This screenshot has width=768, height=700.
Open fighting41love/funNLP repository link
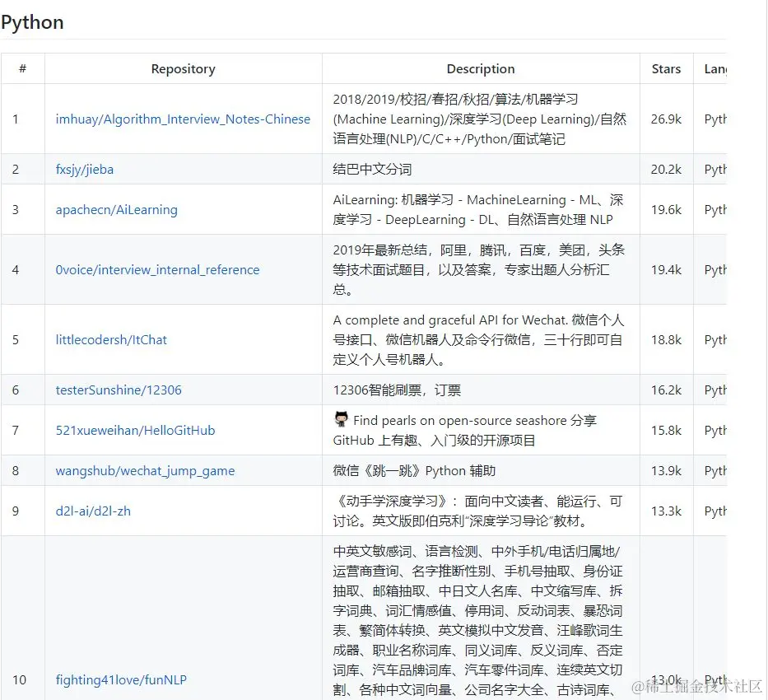pyautogui.click(x=121, y=680)
